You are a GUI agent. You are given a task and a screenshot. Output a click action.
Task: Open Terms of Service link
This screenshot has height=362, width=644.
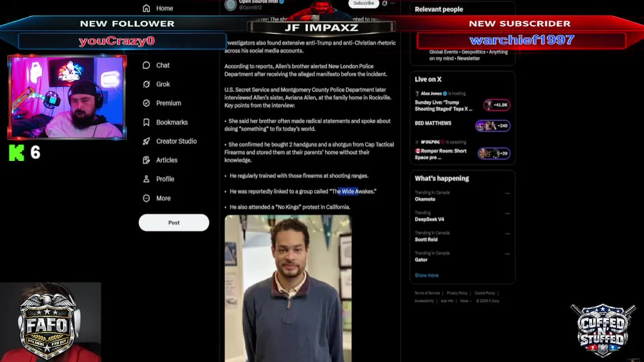click(427, 293)
